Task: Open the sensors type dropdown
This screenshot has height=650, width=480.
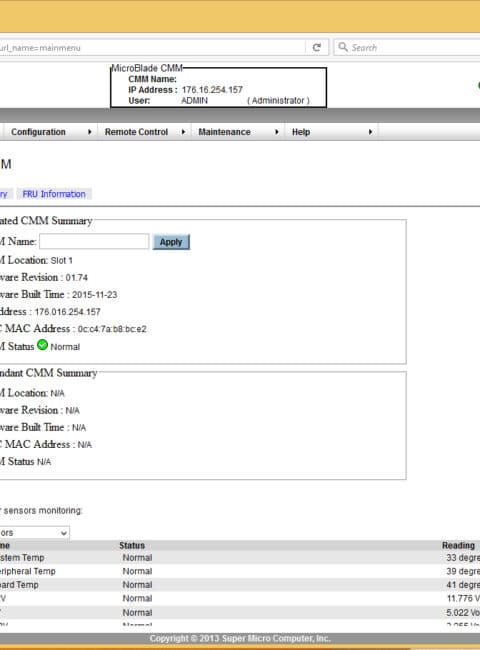Action: point(34,533)
